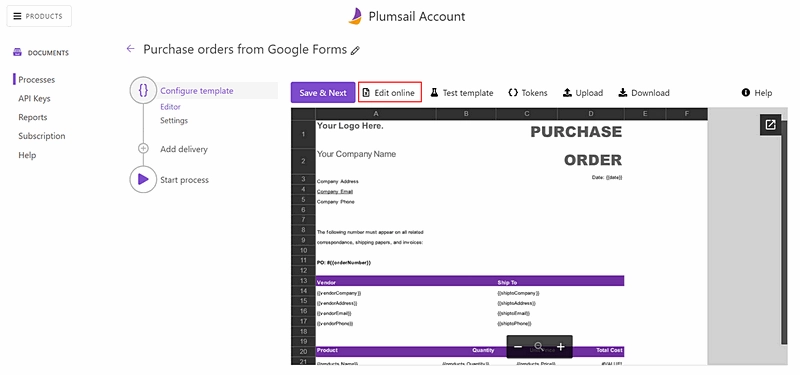Click Test template in the toolbar
Screen dimensions: 800x375
point(462,93)
